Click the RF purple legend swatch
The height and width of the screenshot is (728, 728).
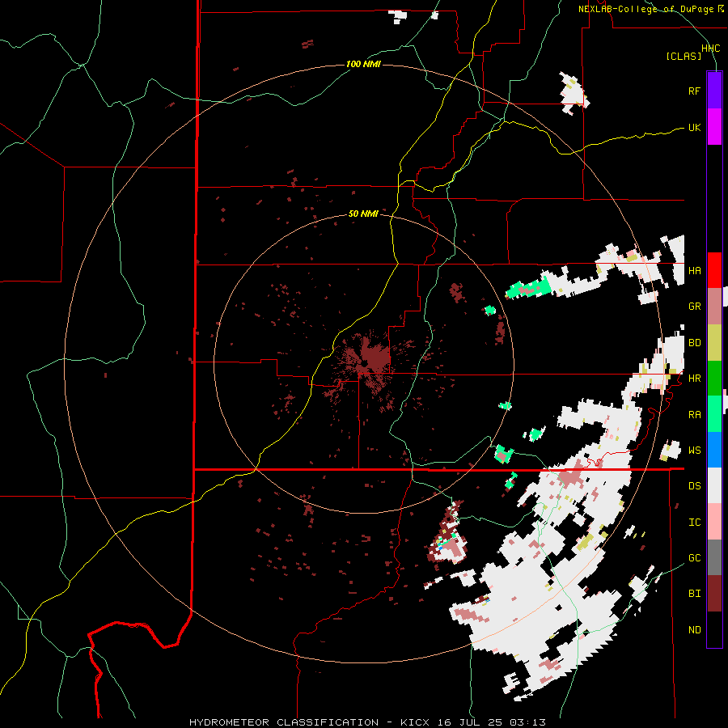714,91
